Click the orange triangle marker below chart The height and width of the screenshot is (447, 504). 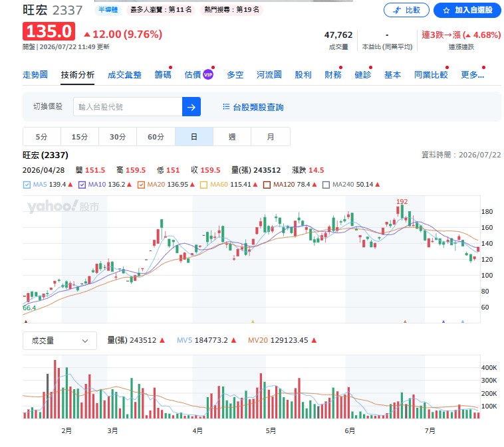[x=405, y=321]
